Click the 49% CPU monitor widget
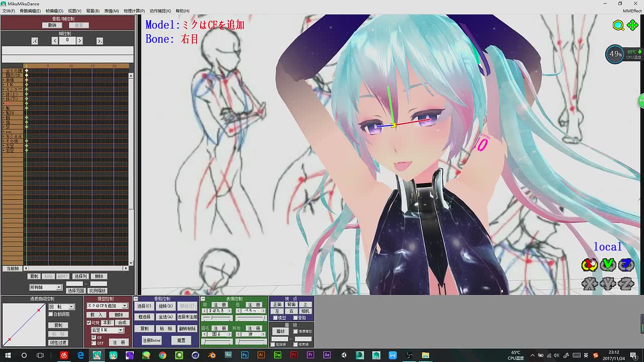 [x=615, y=54]
